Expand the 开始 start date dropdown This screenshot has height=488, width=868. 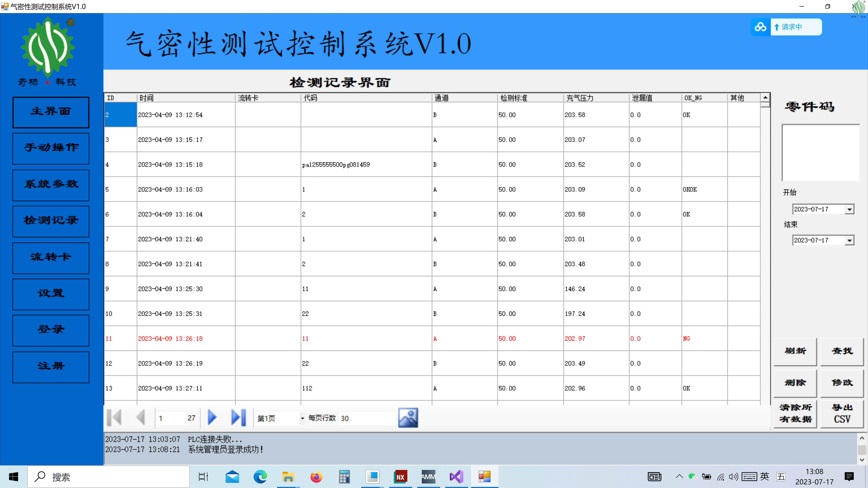[x=849, y=209]
